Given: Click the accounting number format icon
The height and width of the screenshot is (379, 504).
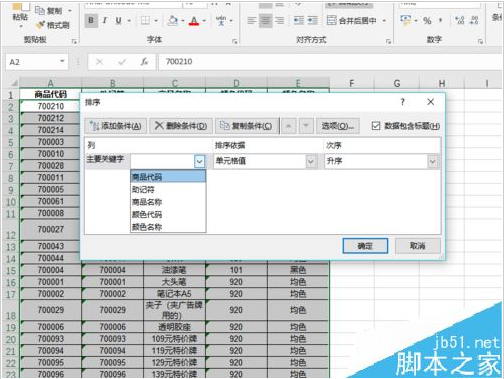Looking at the screenshot, I should click(405, 21).
